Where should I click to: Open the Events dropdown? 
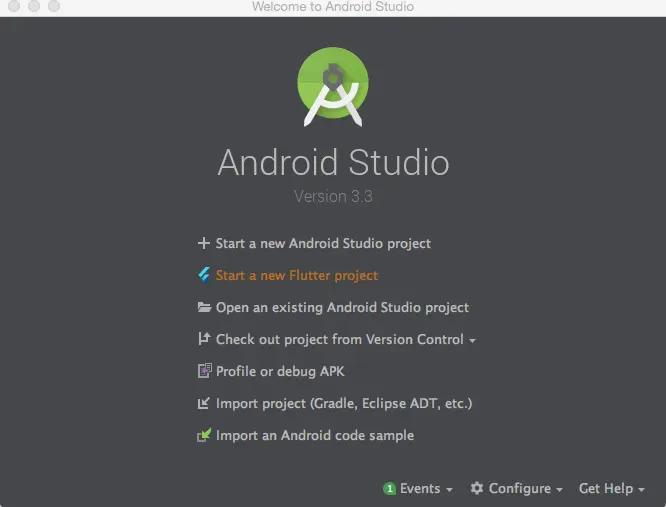426,489
